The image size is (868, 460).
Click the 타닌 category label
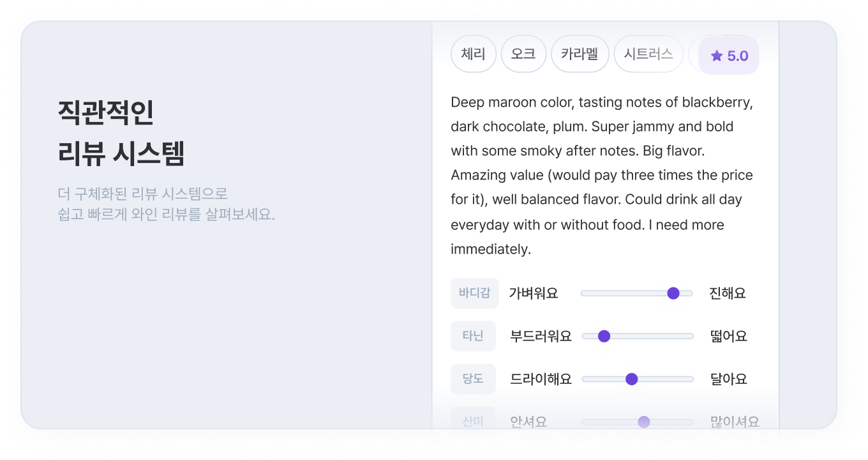pyautogui.click(x=473, y=336)
